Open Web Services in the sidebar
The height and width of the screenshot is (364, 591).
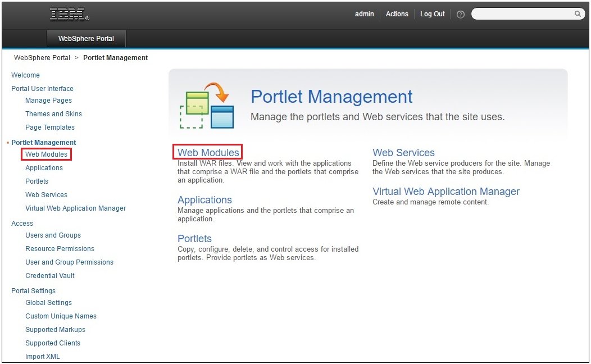click(x=47, y=195)
